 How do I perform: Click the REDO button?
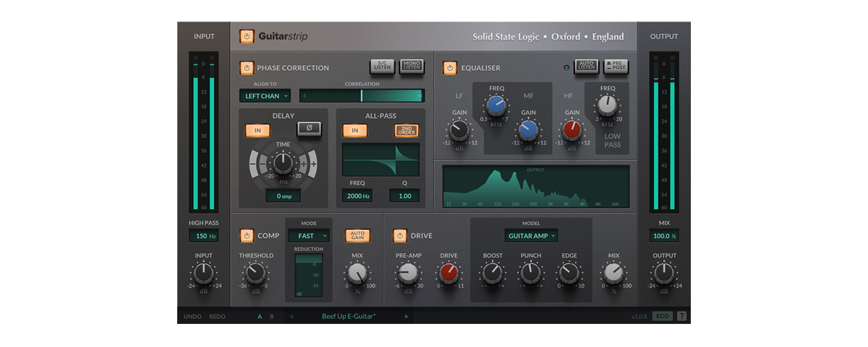[217, 317]
